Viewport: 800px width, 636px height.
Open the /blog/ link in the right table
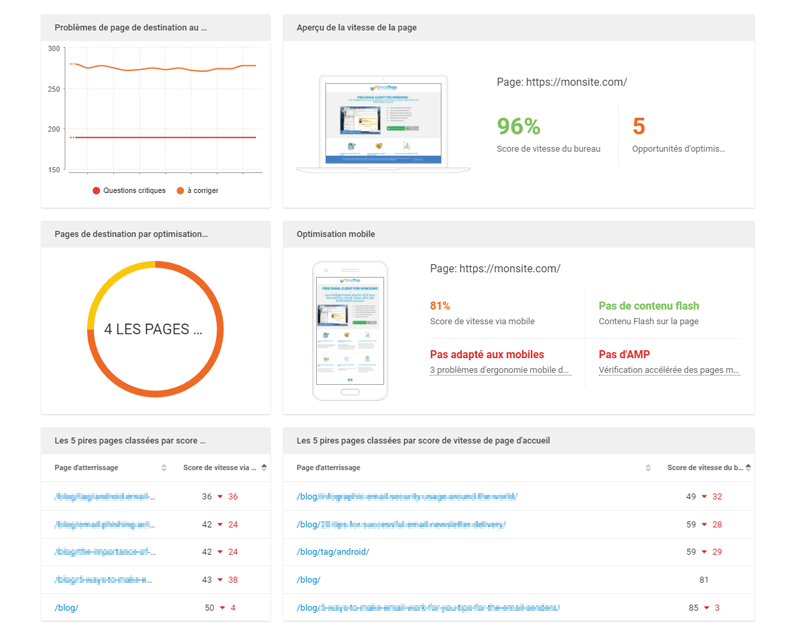tap(308, 580)
